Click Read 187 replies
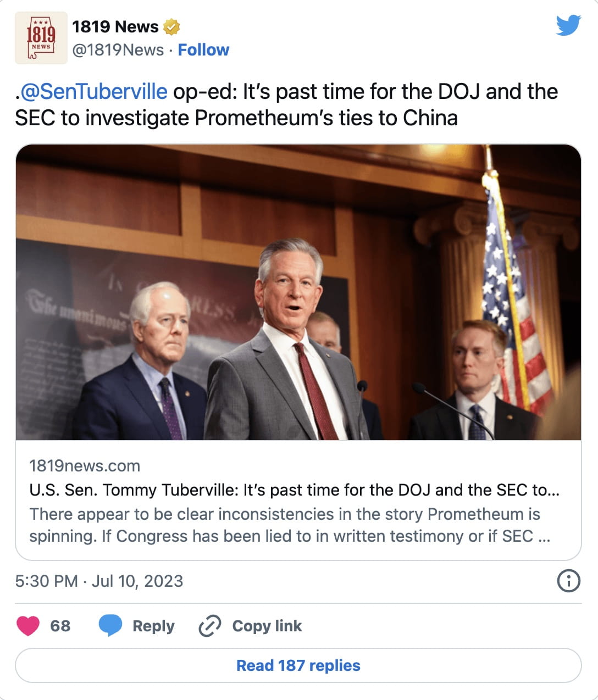598x700 pixels. (x=298, y=665)
